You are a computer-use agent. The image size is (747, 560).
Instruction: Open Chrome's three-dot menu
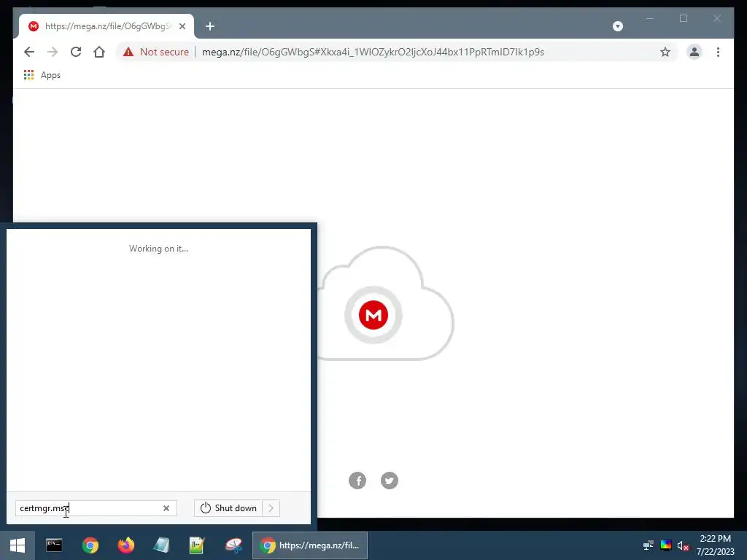pos(718,52)
